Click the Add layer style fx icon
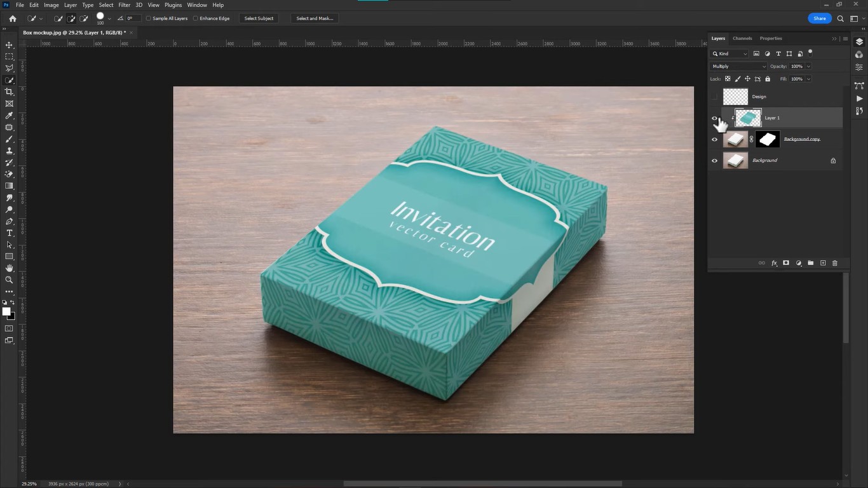 [x=774, y=262]
